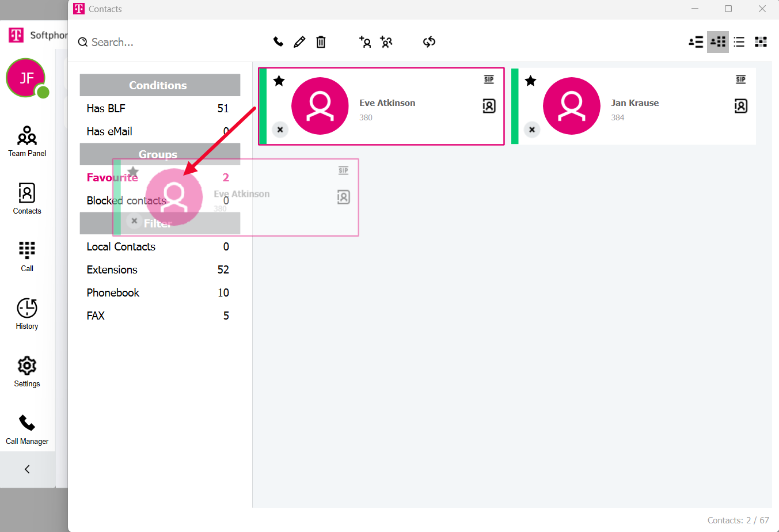
Task: Switch to the tile grid view
Action: coord(761,41)
